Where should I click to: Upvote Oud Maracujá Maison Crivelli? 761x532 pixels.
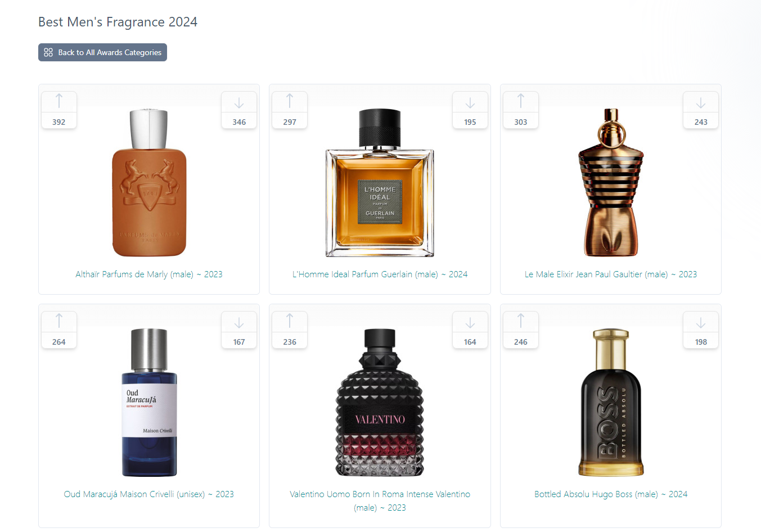tap(59, 330)
